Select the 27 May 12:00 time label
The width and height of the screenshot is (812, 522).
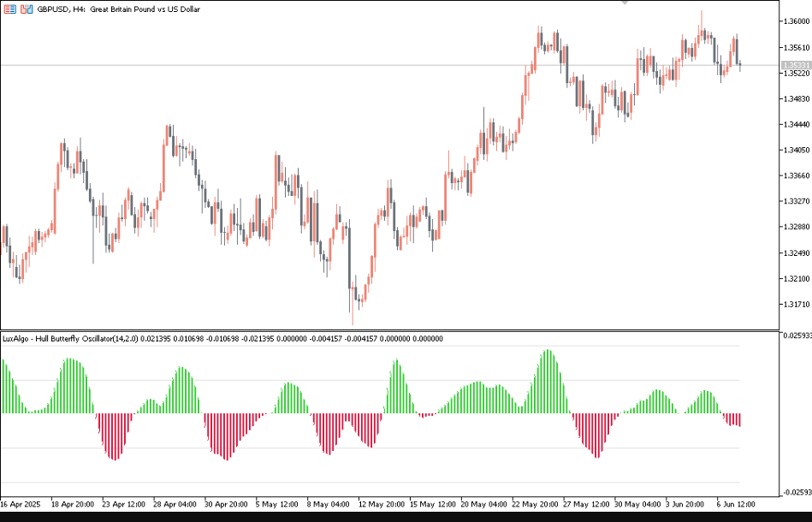[x=586, y=505]
